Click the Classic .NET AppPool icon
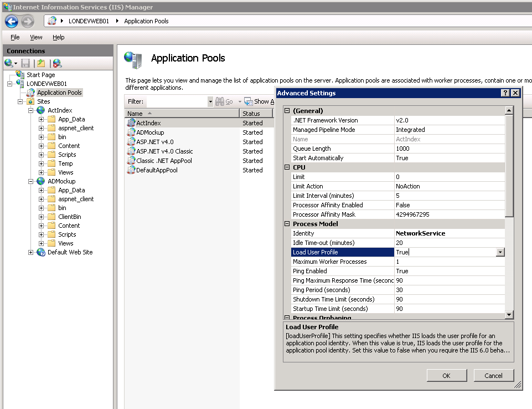532x409 pixels. tap(131, 161)
